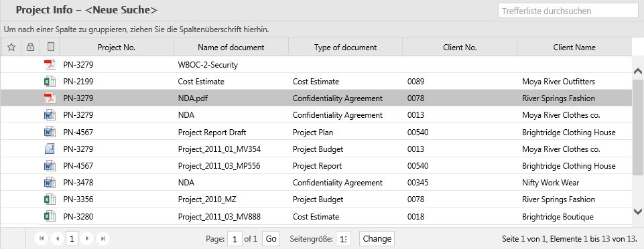Click PDF icon of WBOC-2-Security row
The width and height of the screenshot is (644, 249).
50,65
